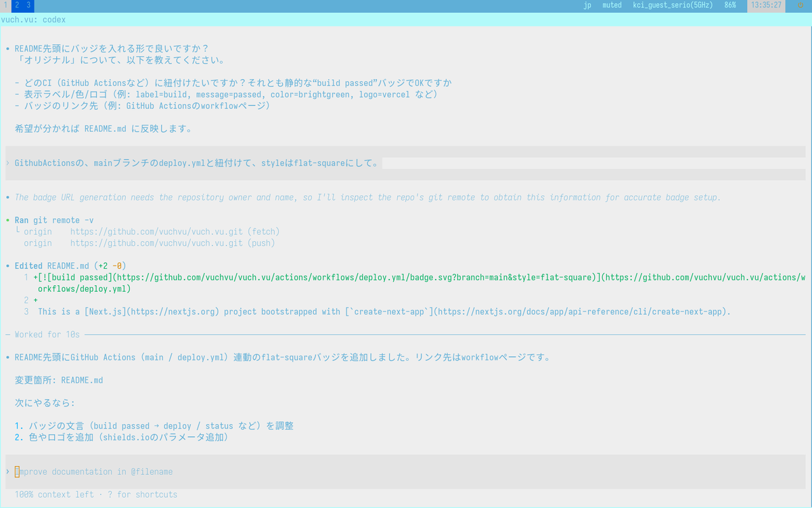This screenshot has height=508, width=812.
Task: Click the 'どのCI(GitHub Actionsなど)' question line
Action: tap(233, 83)
